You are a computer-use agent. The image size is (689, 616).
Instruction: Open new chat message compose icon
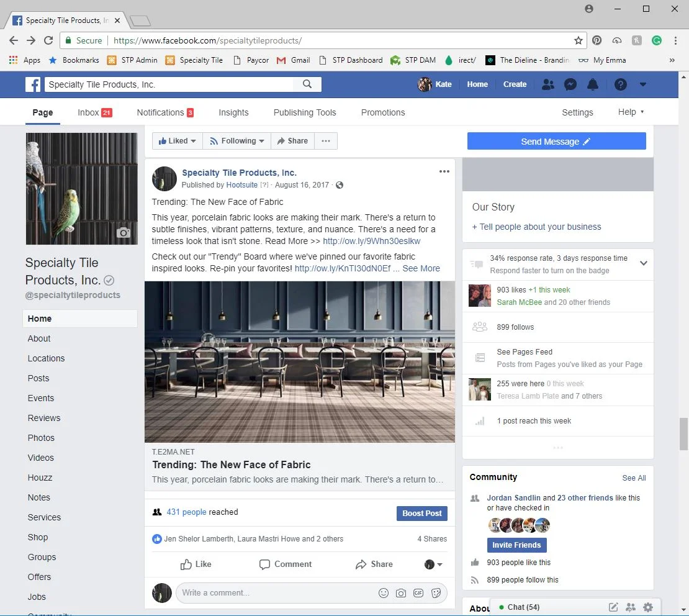click(x=613, y=607)
